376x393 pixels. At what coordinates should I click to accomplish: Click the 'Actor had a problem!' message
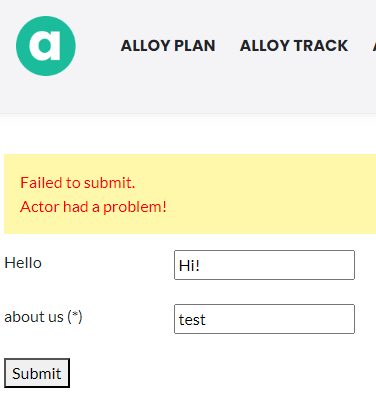click(93, 207)
